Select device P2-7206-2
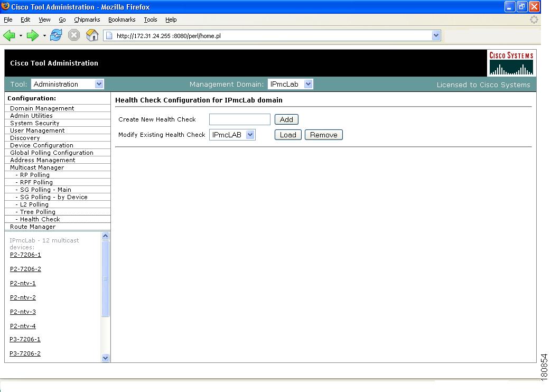This screenshot has height=392, width=551. 25,269
